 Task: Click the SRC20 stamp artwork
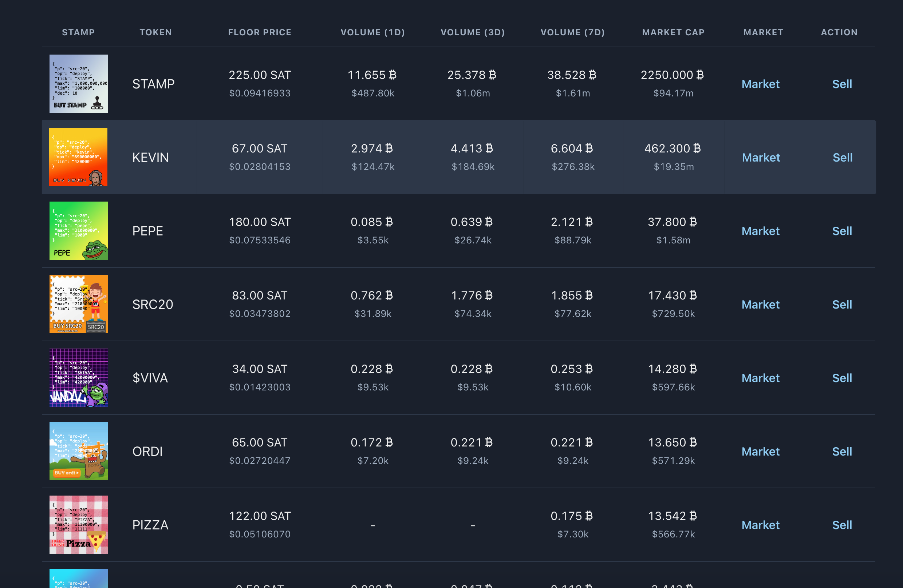79,305
